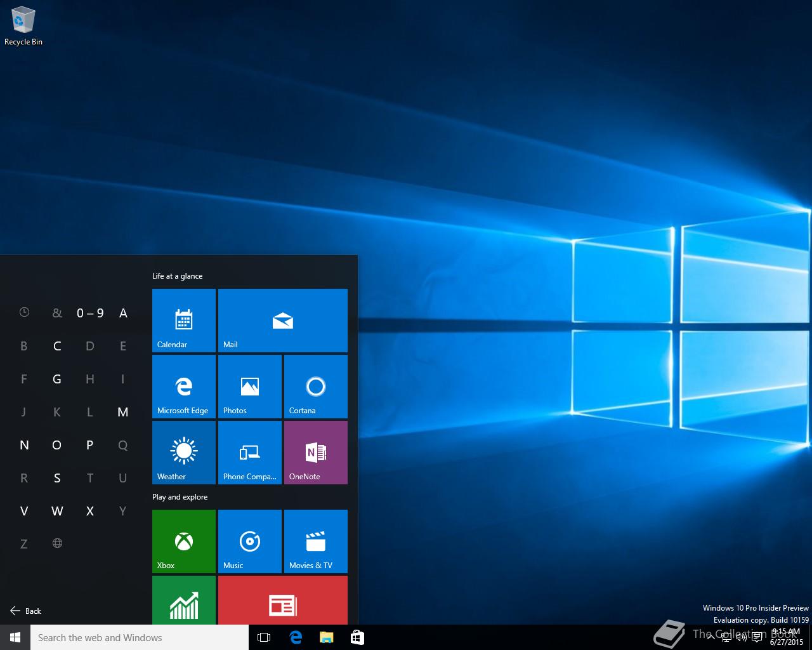Open network status tray icon
This screenshot has height=650, width=812.
click(726, 637)
